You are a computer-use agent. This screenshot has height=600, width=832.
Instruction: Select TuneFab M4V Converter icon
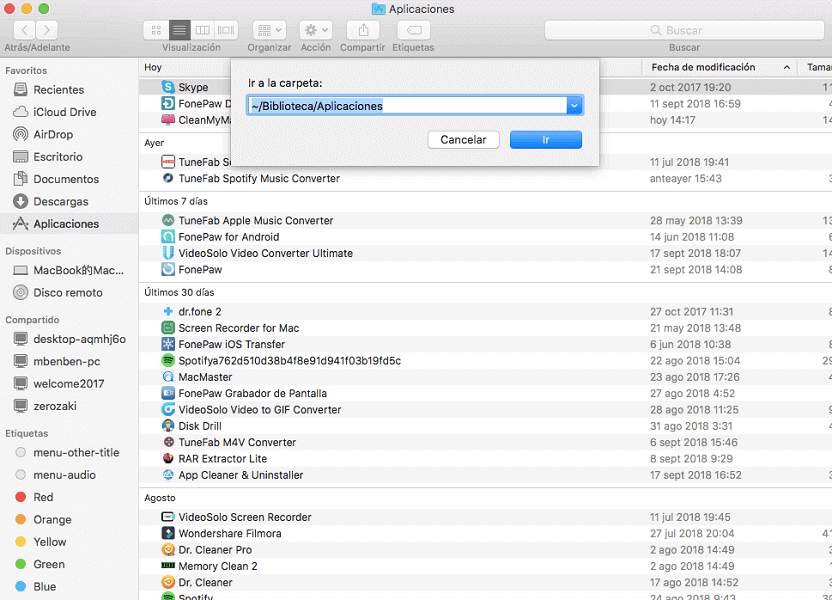[168, 442]
